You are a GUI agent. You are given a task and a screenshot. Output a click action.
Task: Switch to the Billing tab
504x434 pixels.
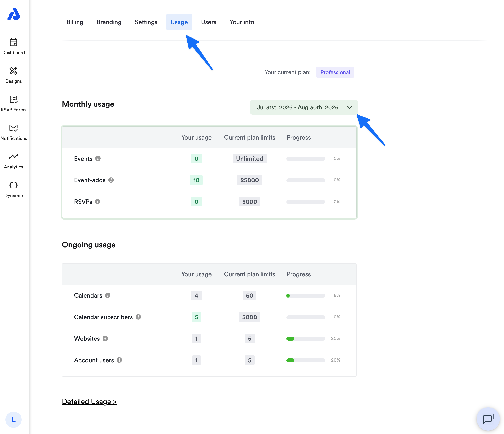75,22
